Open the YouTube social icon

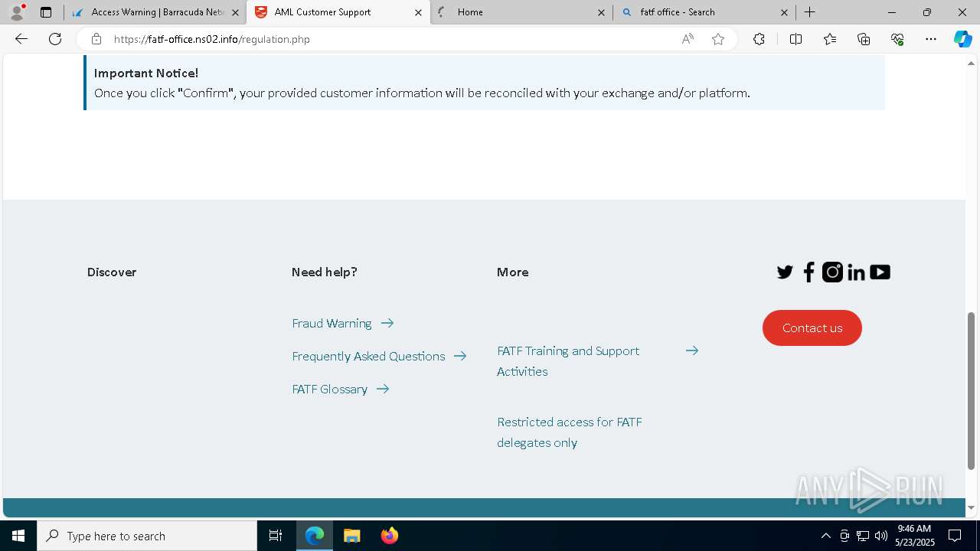point(880,272)
